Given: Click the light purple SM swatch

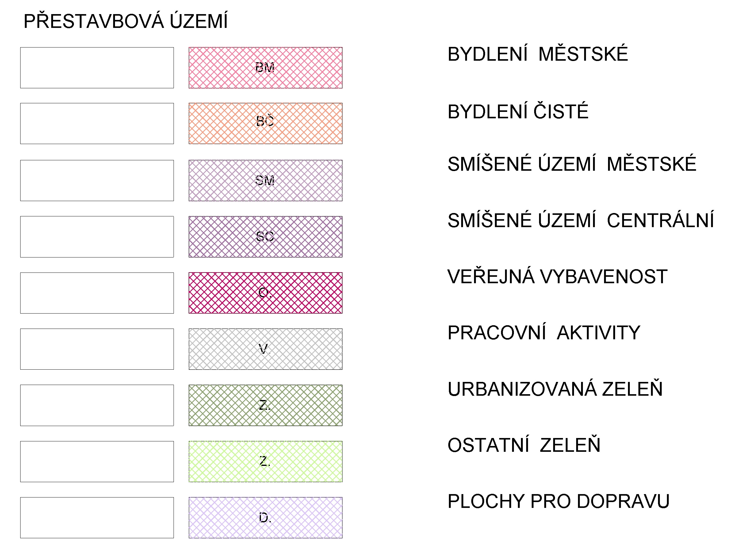Looking at the screenshot, I should point(265,180).
